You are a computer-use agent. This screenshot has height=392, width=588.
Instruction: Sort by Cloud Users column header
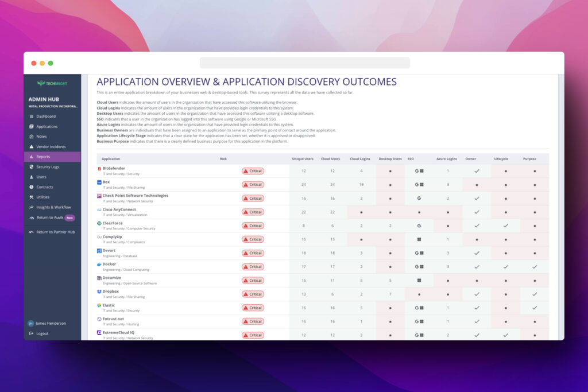pos(330,159)
